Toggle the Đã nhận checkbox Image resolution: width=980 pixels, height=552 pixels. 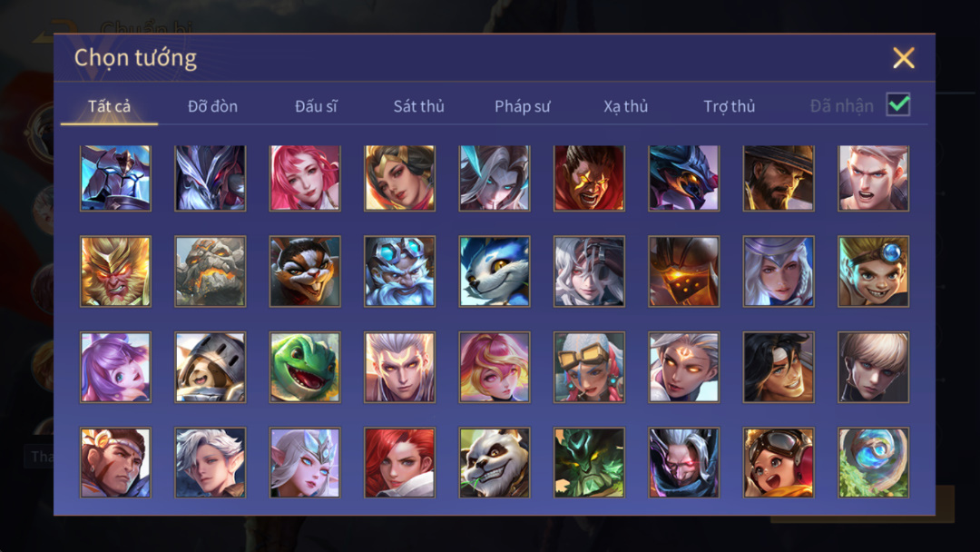pos(898,104)
